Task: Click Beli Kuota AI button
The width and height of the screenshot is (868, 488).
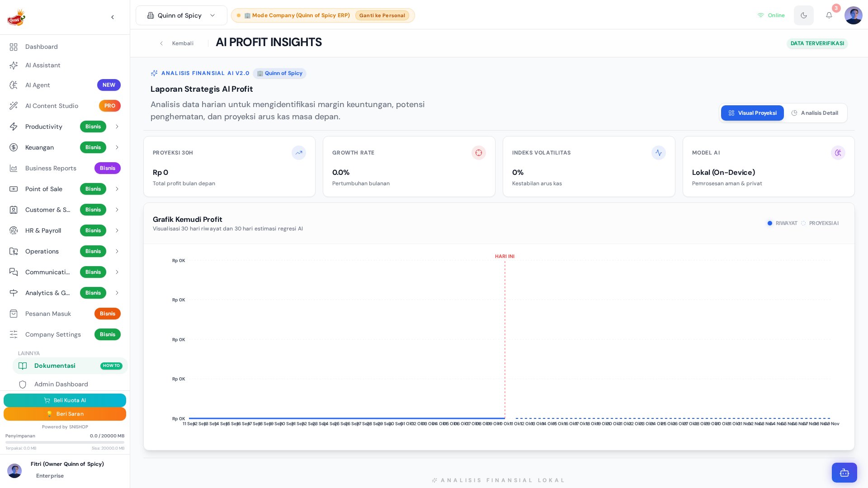Action: coord(65,400)
